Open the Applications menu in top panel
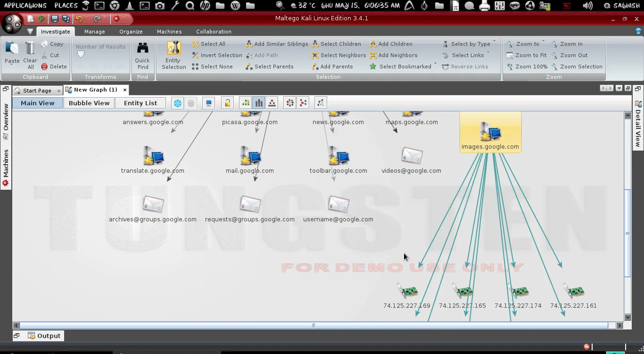The height and width of the screenshot is (354, 644). tap(25, 6)
